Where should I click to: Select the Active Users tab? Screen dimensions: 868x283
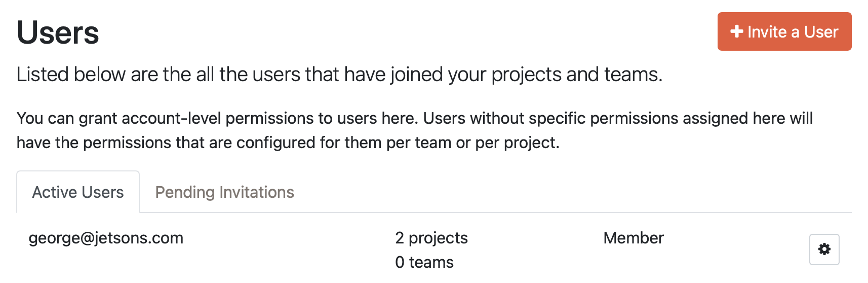click(x=78, y=192)
